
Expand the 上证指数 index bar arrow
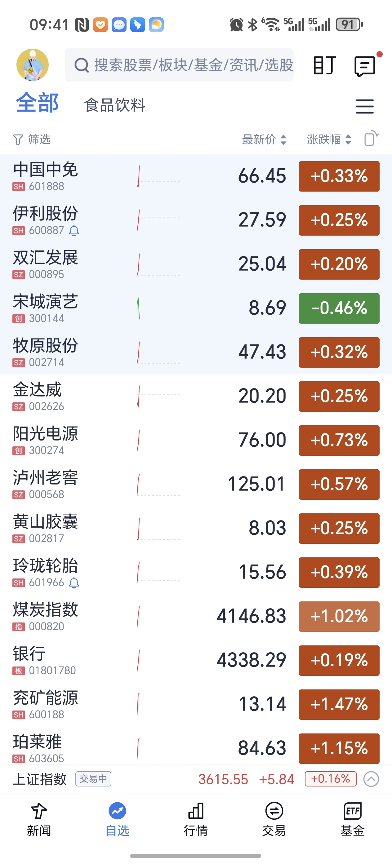371,779
